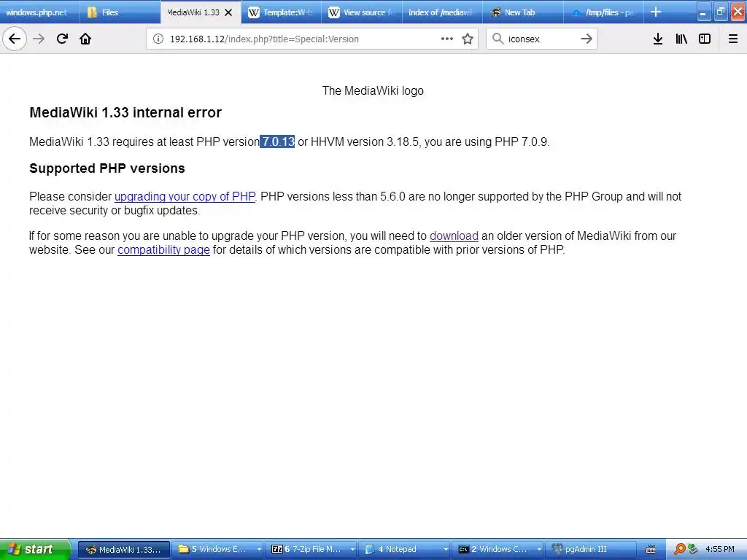This screenshot has width=747, height=560.
Task: Select MediaWiki 1.33 taskbar button
Action: coord(124,549)
